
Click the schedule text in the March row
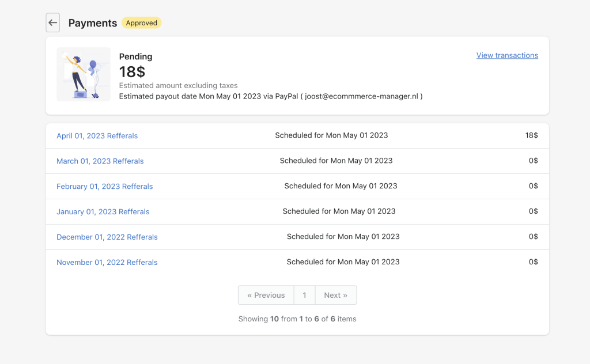click(x=336, y=161)
